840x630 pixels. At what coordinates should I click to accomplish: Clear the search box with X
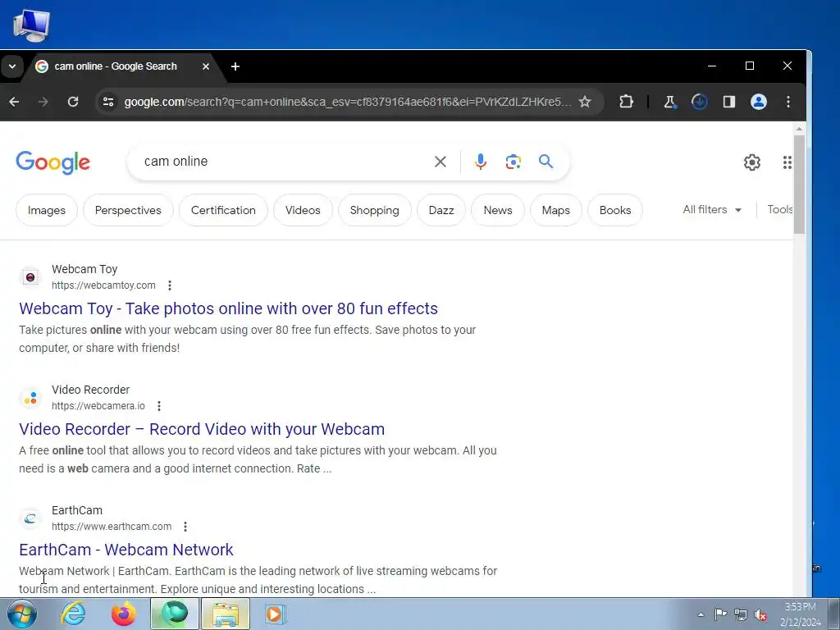tap(441, 162)
